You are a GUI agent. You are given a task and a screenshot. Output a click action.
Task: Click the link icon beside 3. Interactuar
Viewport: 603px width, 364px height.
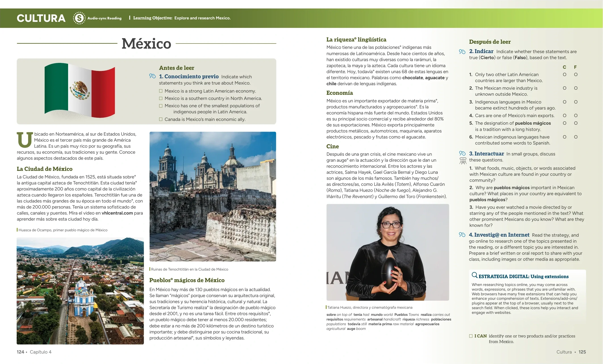click(462, 153)
